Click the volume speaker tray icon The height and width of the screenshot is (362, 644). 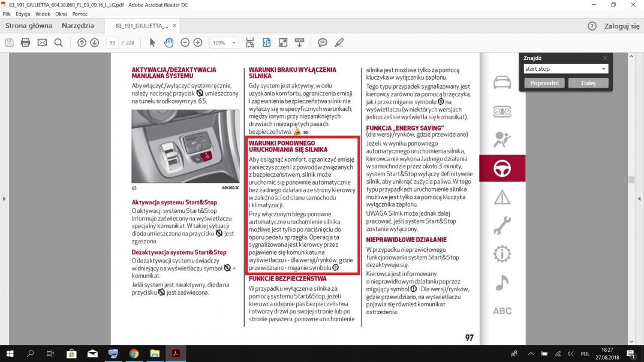click(570, 354)
